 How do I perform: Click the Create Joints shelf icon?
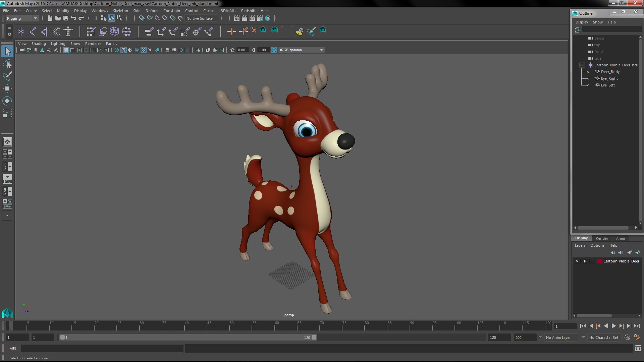(33, 32)
